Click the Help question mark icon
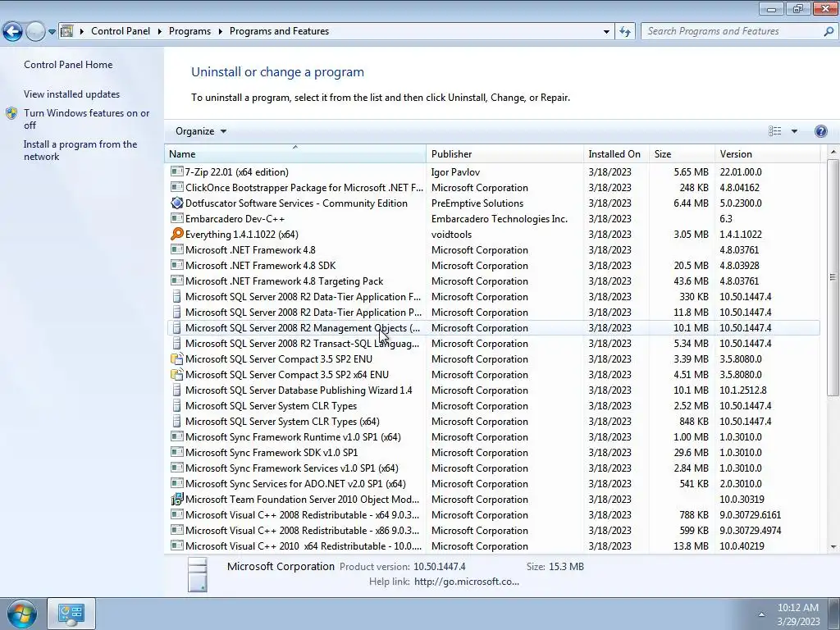The width and height of the screenshot is (840, 630). pyautogui.click(x=820, y=131)
